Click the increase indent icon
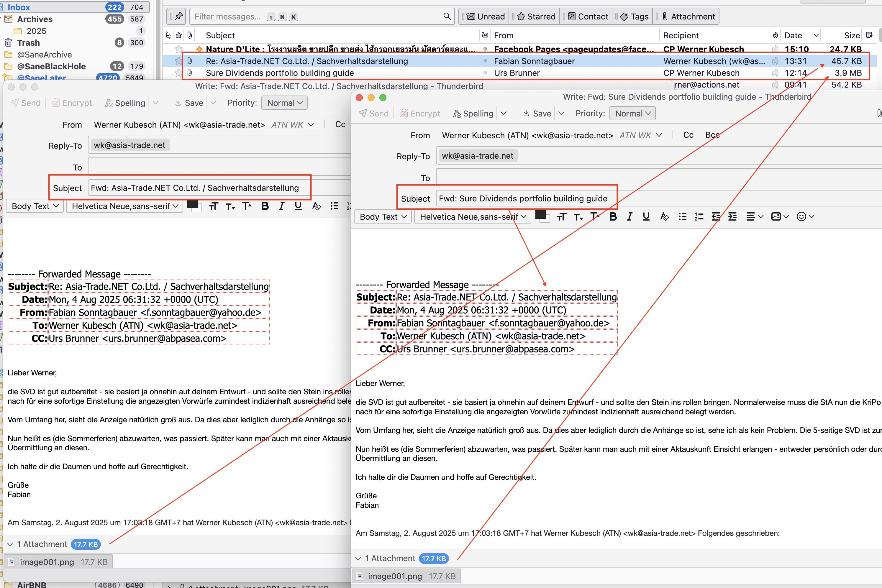882x588 pixels. [x=732, y=217]
